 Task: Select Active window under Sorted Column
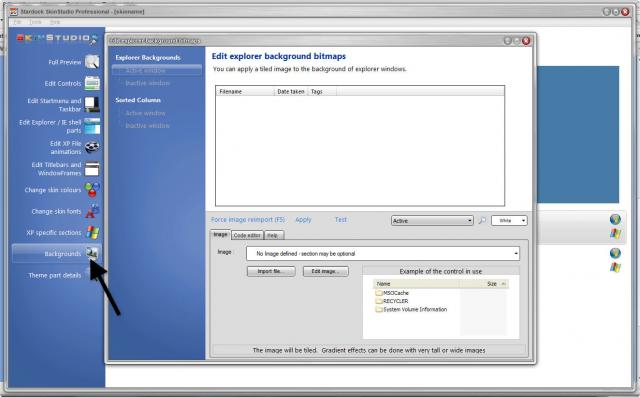coord(145,113)
